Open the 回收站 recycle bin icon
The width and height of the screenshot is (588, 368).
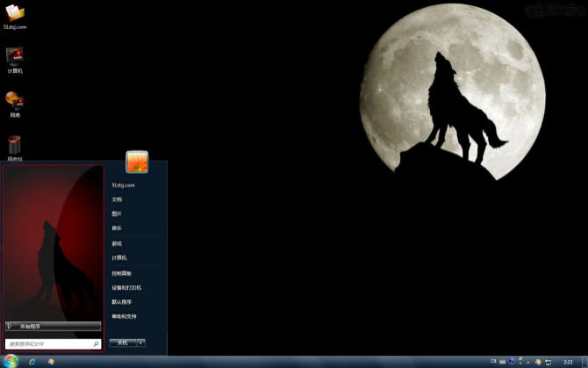pos(15,146)
